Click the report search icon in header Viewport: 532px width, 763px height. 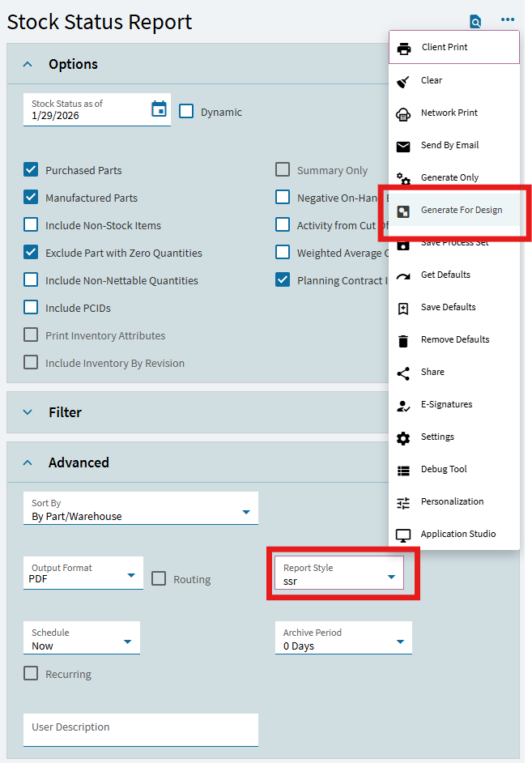(x=475, y=22)
